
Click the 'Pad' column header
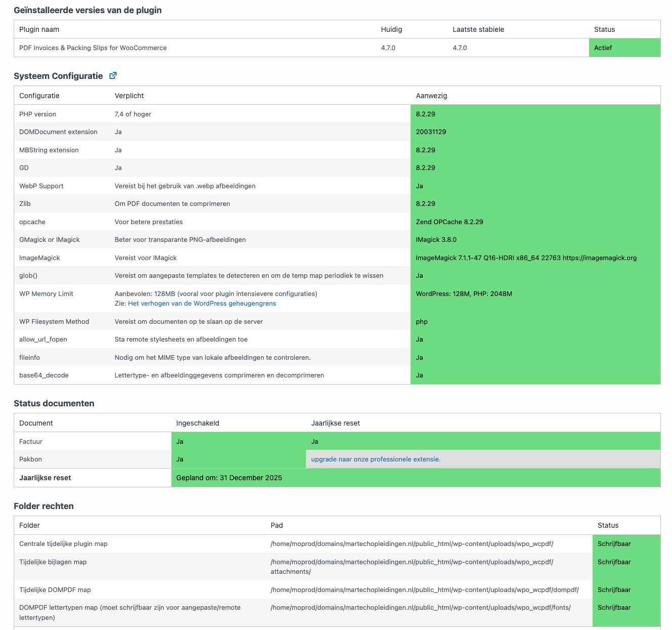(x=277, y=525)
